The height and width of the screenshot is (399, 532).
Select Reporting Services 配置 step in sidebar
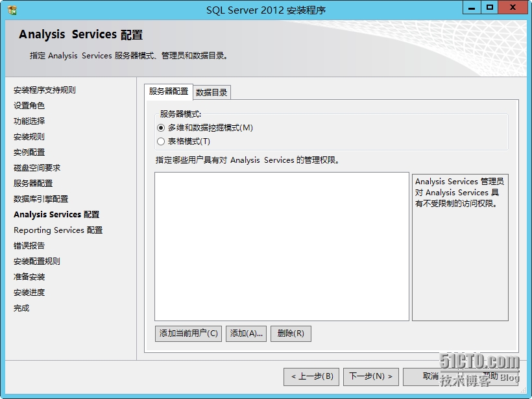[x=58, y=230]
